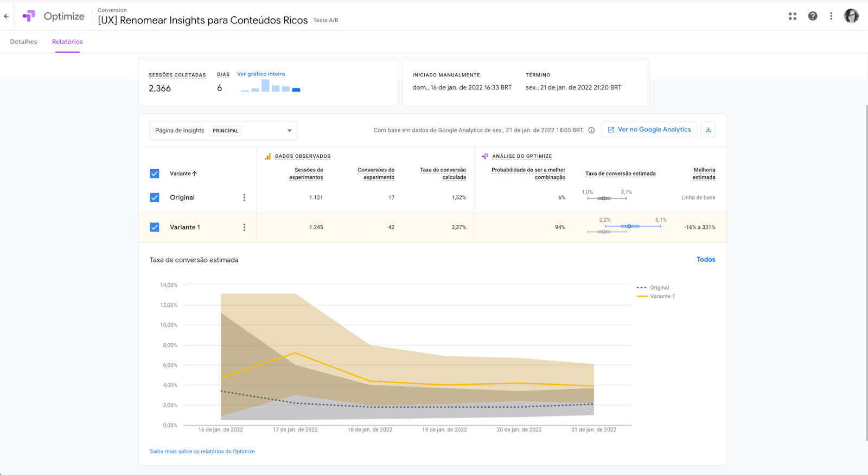The image size is (868, 475).
Task: Click the info icon beside Analytics date
Action: tap(591, 130)
